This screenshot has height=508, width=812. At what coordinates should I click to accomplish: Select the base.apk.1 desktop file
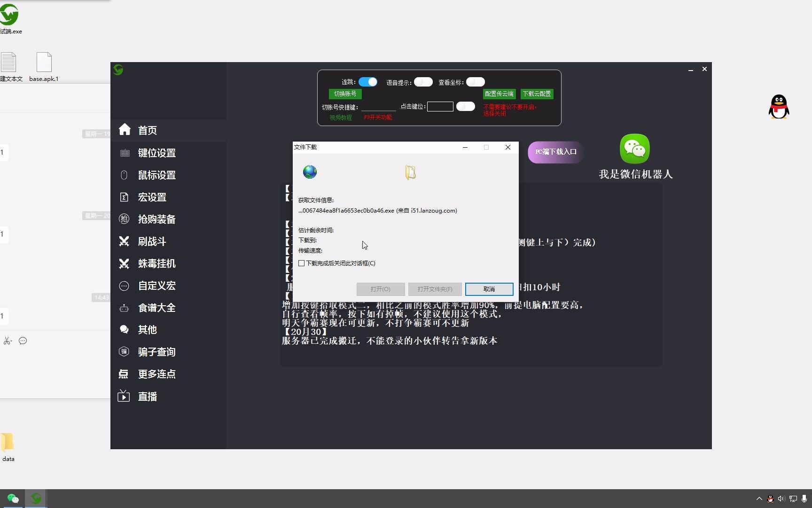pyautogui.click(x=44, y=67)
